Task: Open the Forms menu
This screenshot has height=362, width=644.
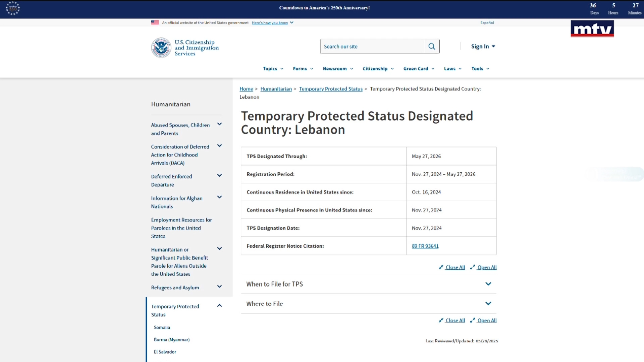Action: coord(303,69)
